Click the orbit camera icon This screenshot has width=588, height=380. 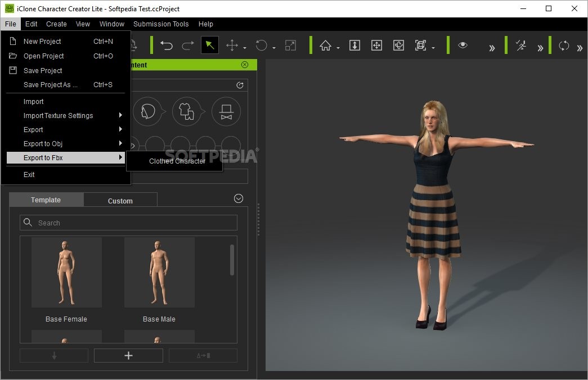[x=398, y=46]
